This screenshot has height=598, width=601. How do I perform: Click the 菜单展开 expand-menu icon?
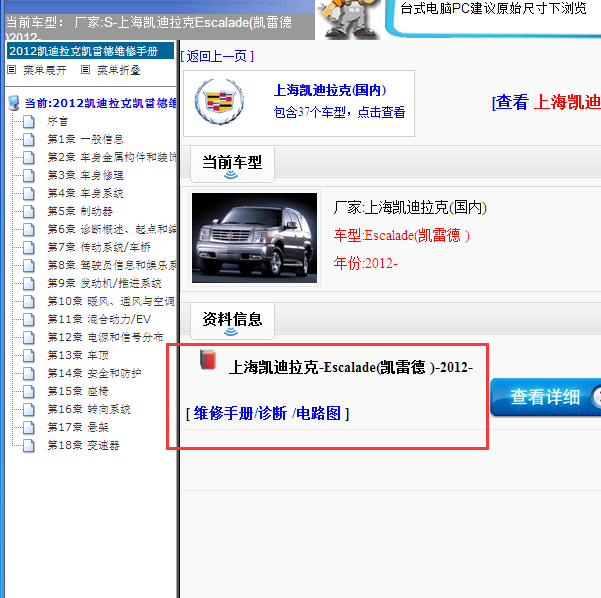pyautogui.click(x=11, y=70)
